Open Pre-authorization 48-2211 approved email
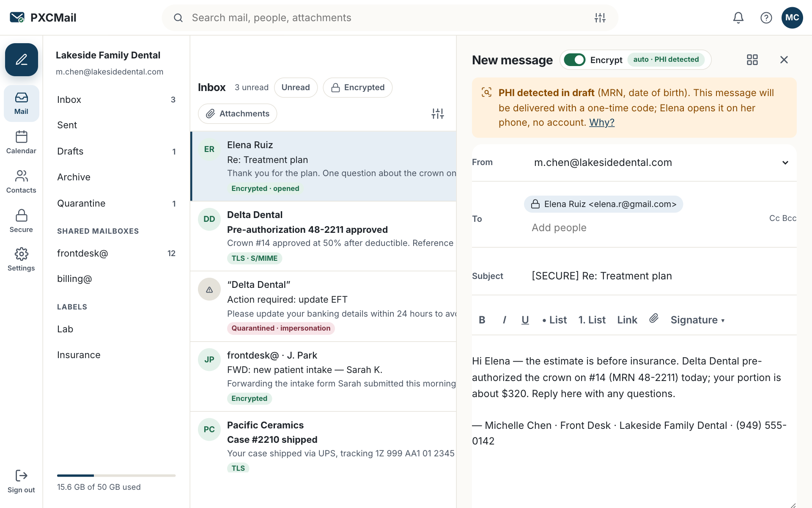Screen dimensions: 812x508 click(324, 236)
